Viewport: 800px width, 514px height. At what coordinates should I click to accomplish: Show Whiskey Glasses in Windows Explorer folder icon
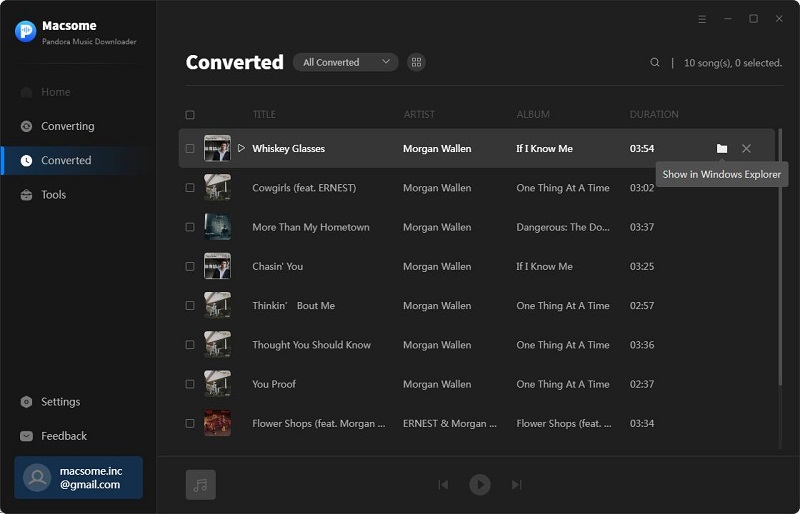(x=721, y=149)
